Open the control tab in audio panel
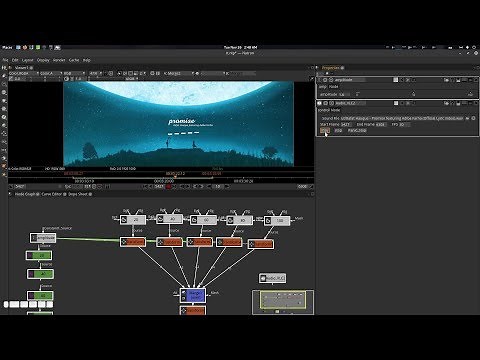 pyautogui.click(x=323, y=110)
